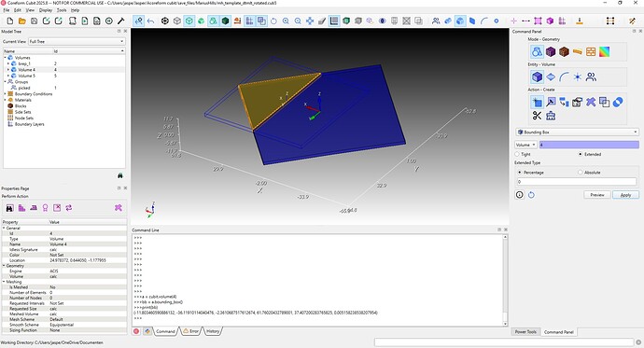Click the blue pill-shaped action icon
The width and height of the screenshot is (644, 348).
click(x=618, y=102)
